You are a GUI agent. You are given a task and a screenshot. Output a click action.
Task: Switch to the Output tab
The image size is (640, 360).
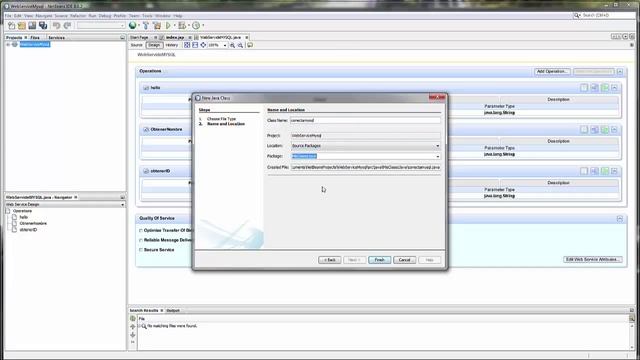[x=173, y=311]
